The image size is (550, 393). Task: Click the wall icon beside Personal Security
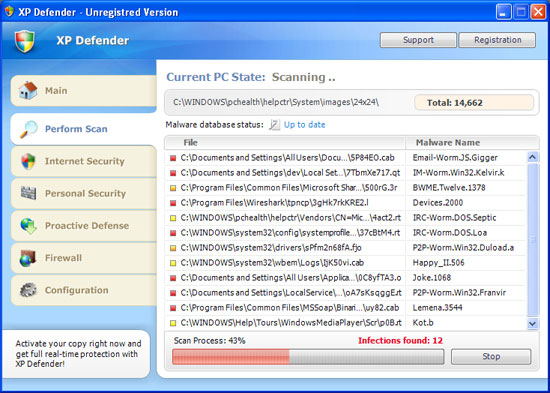click(28, 193)
